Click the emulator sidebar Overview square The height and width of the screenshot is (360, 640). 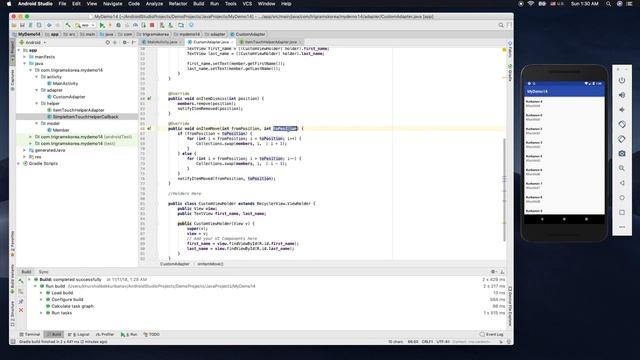(x=622, y=212)
